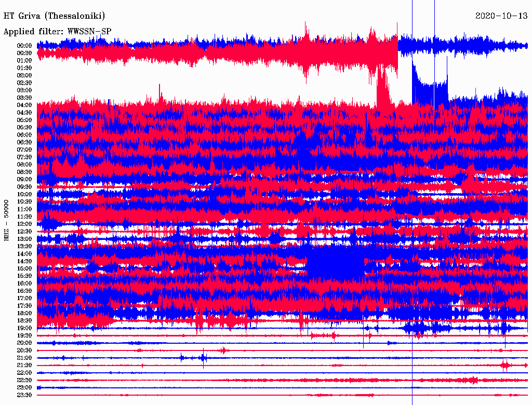Screen dimensions: 532x405
Task: Select the 15:30 time label
Action: click(24, 276)
